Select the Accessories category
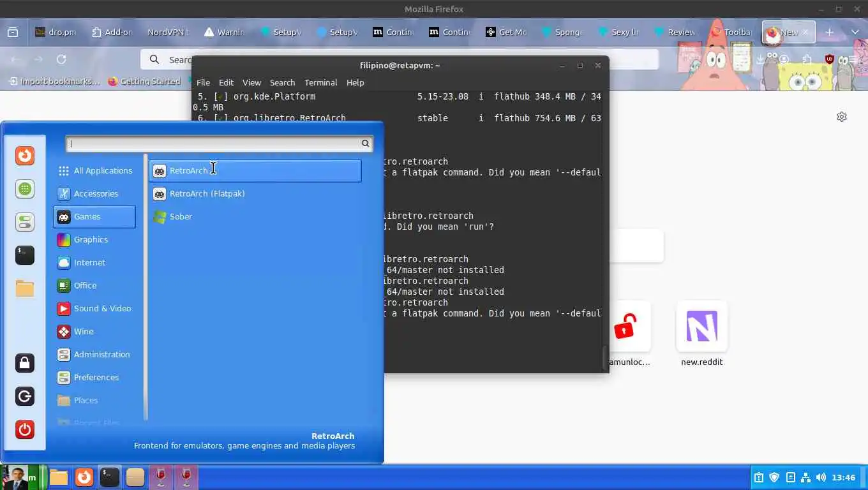The height and width of the screenshot is (490, 868). pyautogui.click(x=94, y=193)
